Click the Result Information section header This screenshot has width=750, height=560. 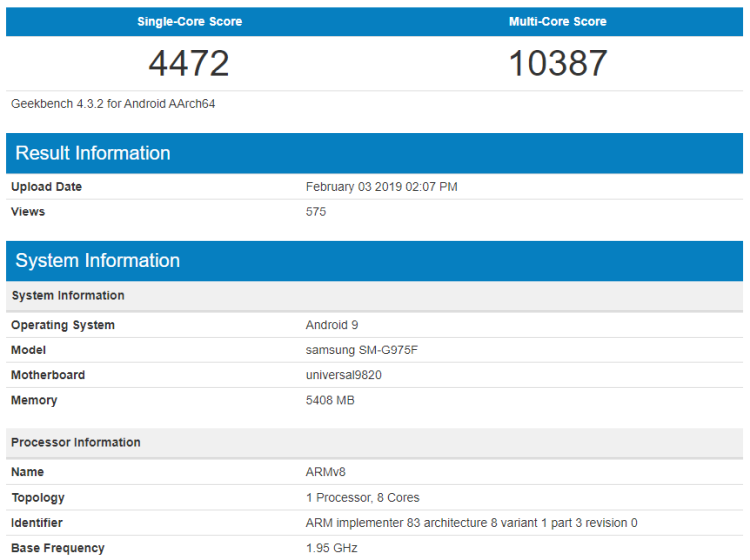coord(93,153)
